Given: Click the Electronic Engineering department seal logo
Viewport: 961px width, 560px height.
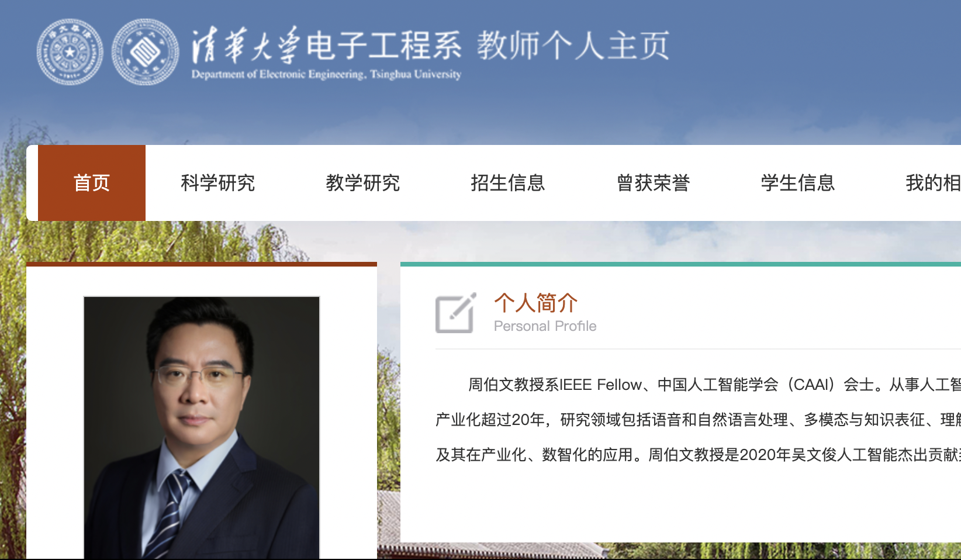Looking at the screenshot, I should point(146,51).
